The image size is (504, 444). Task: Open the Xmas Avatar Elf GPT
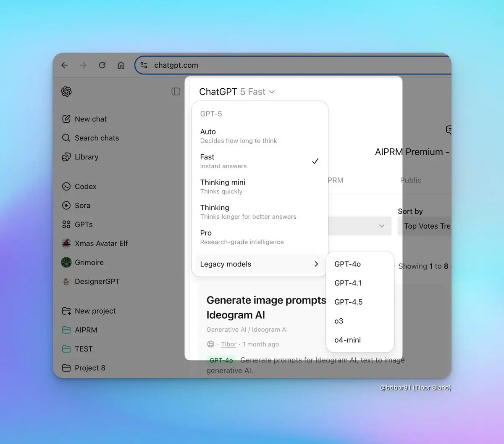(x=95, y=243)
